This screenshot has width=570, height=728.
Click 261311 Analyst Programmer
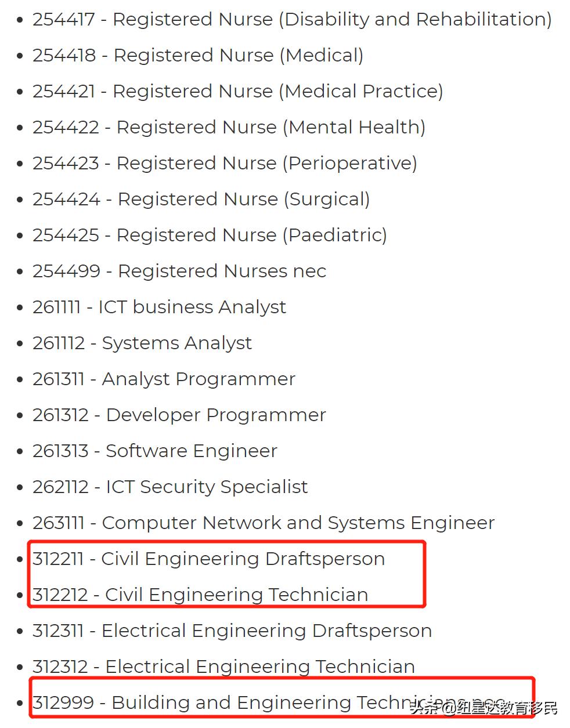point(164,379)
